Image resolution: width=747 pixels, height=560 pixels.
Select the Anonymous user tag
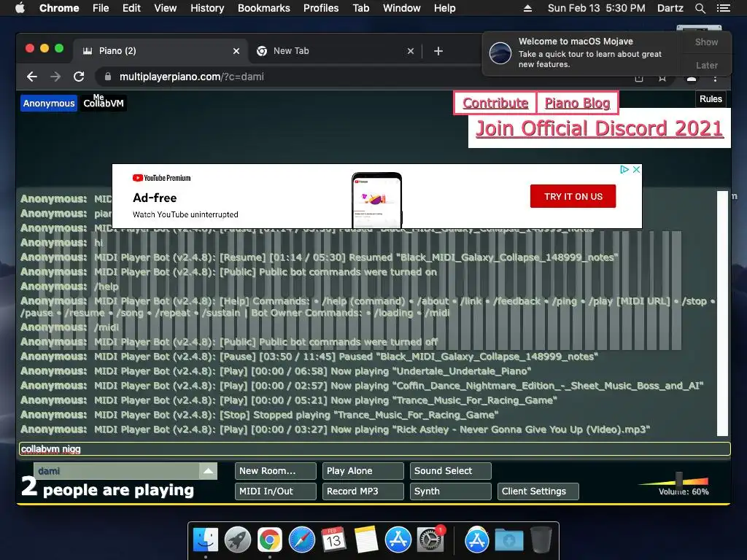pyautogui.click(x=49, y=104)
